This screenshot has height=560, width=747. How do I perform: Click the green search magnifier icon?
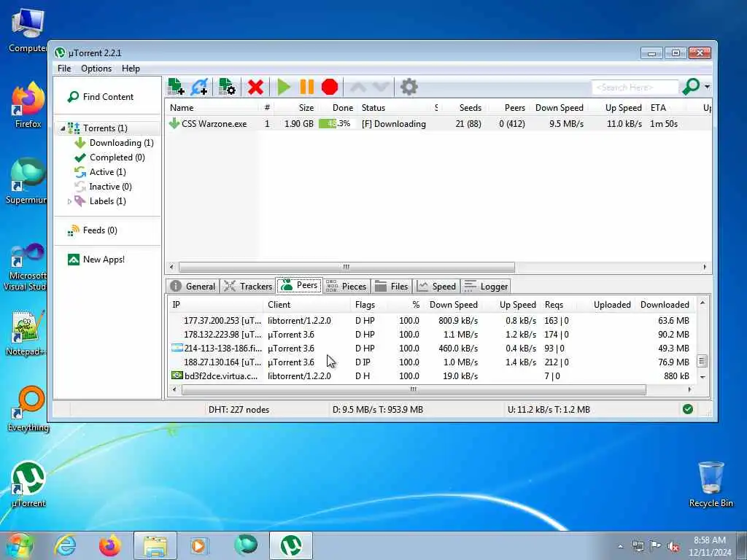click(691, 87)
